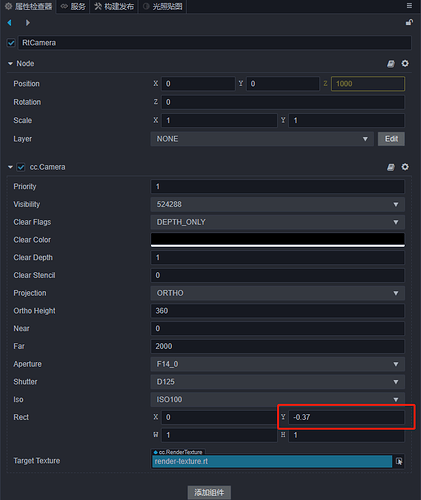The width and height of the screenshot is (421, 500).
Task: Select the render-texture.rt Target Texture field
Action: pyautogui.click(x=272, y=461)
